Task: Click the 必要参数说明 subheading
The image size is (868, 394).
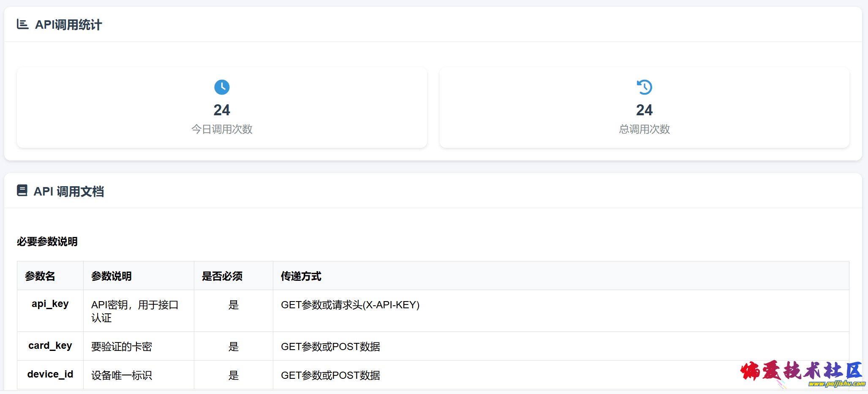Action: [x=47, y=242]
